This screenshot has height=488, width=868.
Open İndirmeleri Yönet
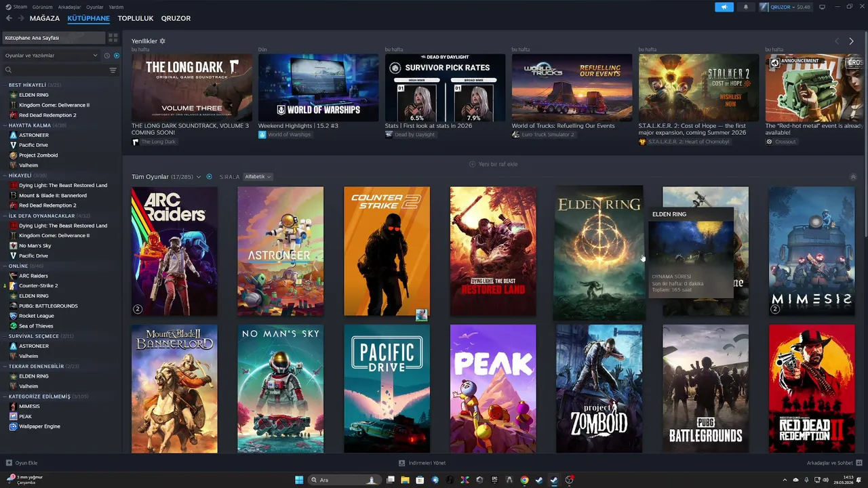pyautogui.click(x=422, y=463)
